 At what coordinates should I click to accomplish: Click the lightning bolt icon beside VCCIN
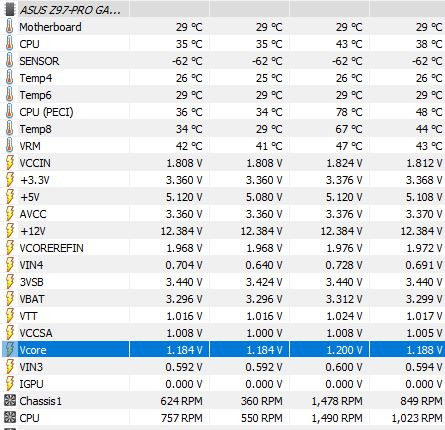point(10,163)
